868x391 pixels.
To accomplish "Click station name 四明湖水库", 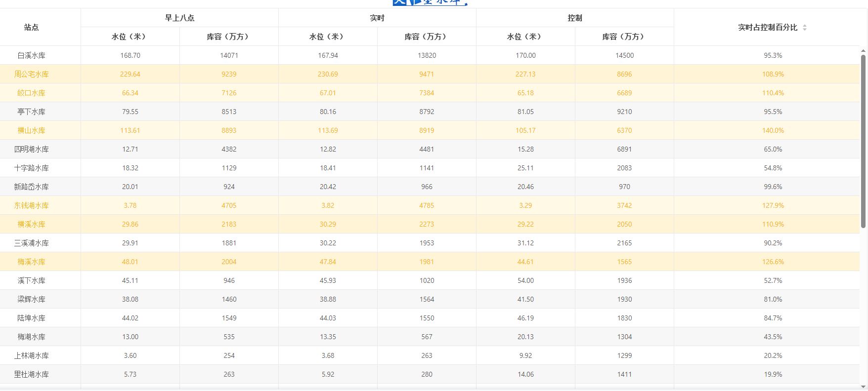I will click(31, 149).
